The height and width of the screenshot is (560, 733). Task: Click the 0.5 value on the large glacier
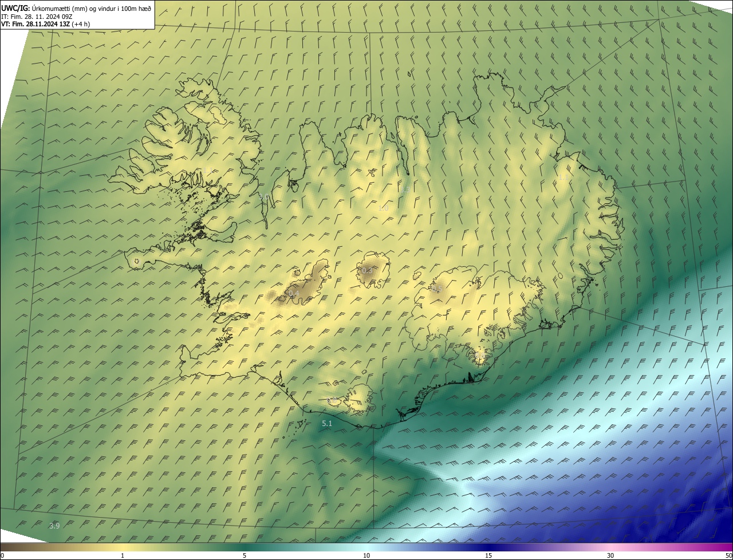click(x=438, y=289)
